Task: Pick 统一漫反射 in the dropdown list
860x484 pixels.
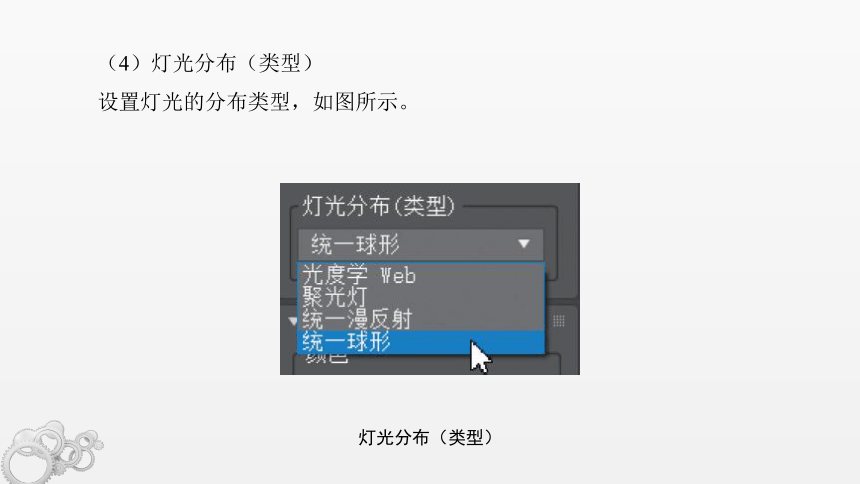Action: click(x=357, y=319)
